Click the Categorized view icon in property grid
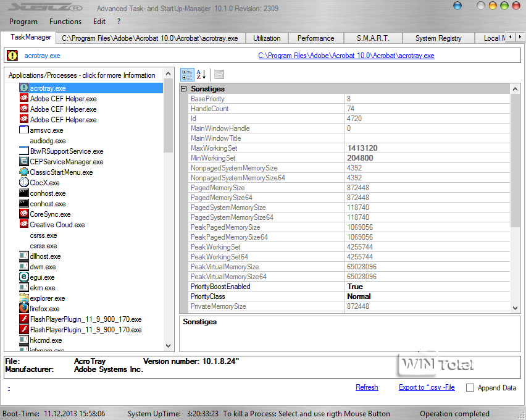This screenshot has height=420, width=526. [186, 75]
